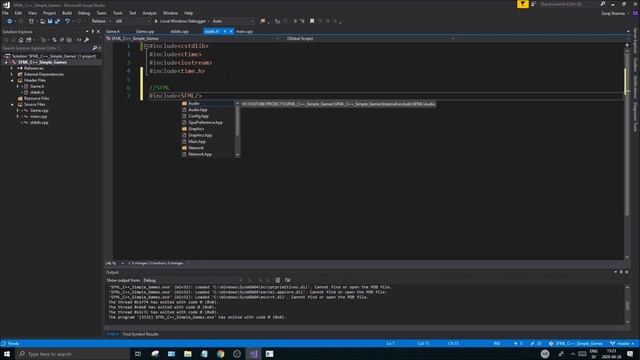
Task: Select GpuPreference.hpp in IntelliSense list
Action: pos(206,122)
